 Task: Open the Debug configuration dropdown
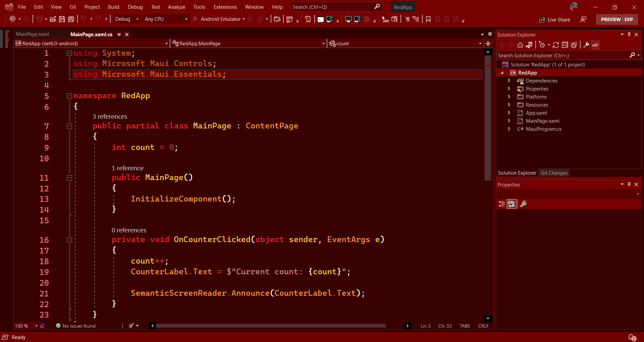[x=127, y=19]
